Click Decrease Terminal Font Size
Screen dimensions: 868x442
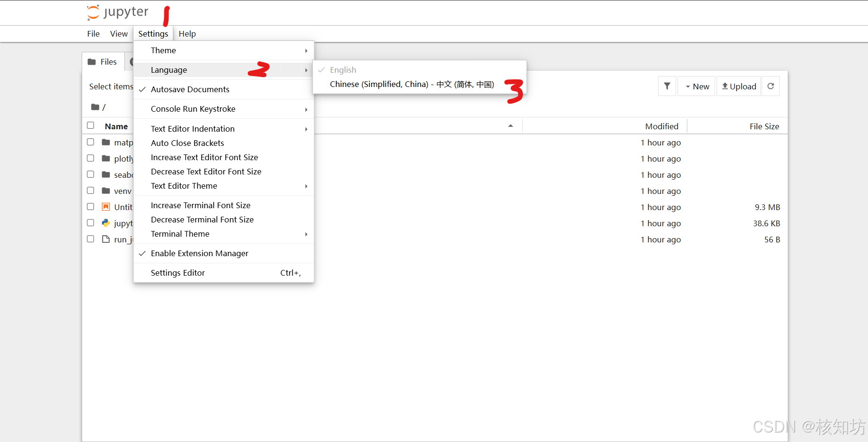coord(224,220)
